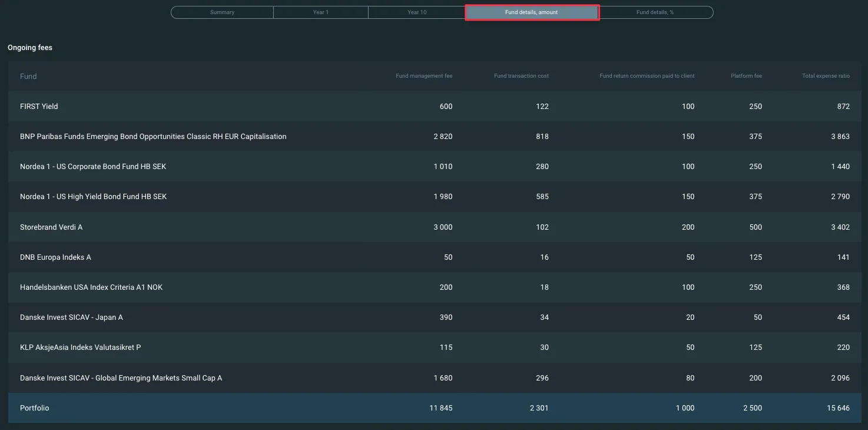The width and height of the screenshot is (868, 430).
Task: Click BNP Paribas total expense 3 863
Action: 840,137
